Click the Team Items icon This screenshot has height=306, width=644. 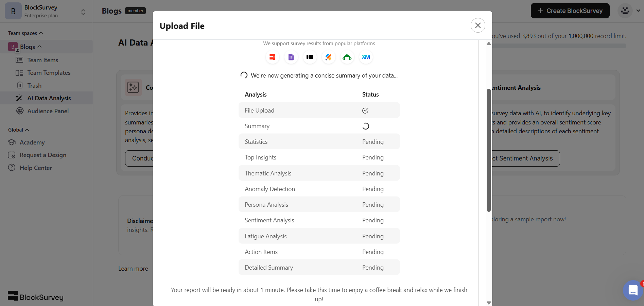pos(19,60)
